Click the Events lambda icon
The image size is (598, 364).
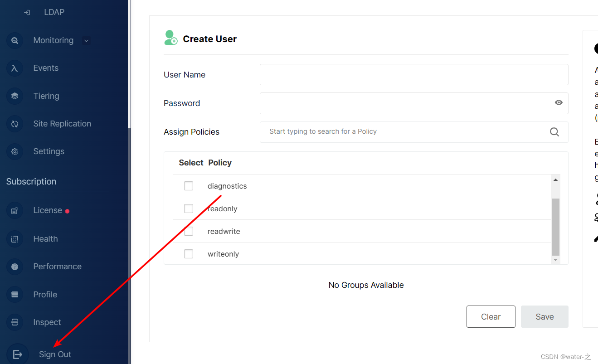[15, 68]
